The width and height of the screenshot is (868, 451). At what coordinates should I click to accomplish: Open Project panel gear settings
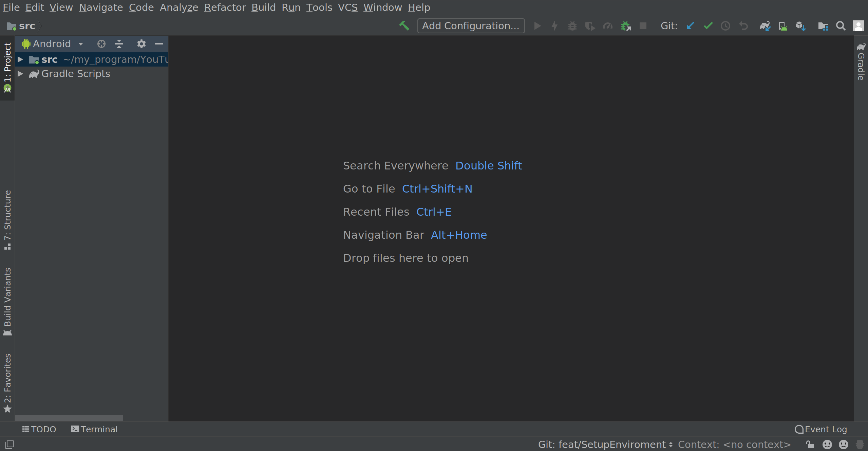point(141,44)
